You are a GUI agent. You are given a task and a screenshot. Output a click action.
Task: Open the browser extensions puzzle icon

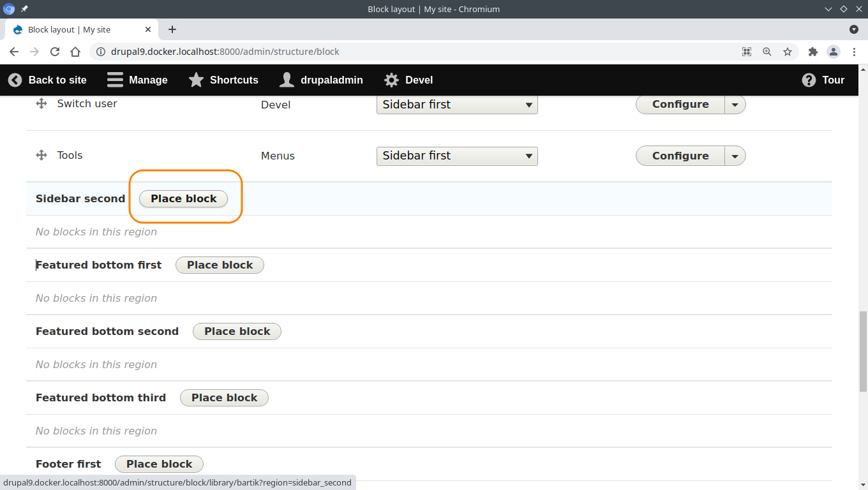tap(812, 52)
